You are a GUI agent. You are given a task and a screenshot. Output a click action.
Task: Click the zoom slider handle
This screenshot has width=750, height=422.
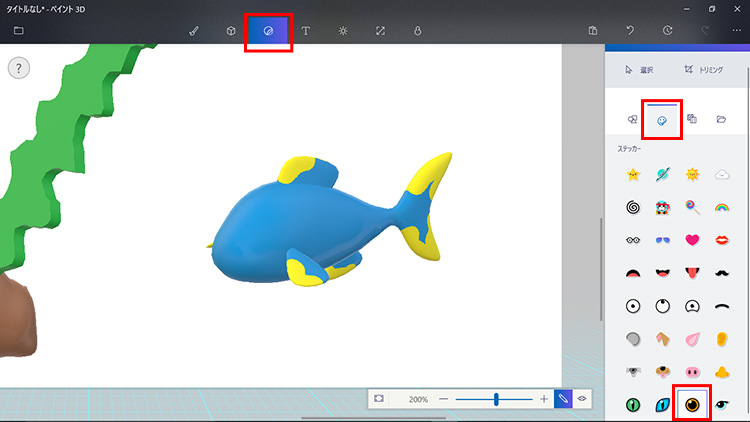click(x=496, y=398)
